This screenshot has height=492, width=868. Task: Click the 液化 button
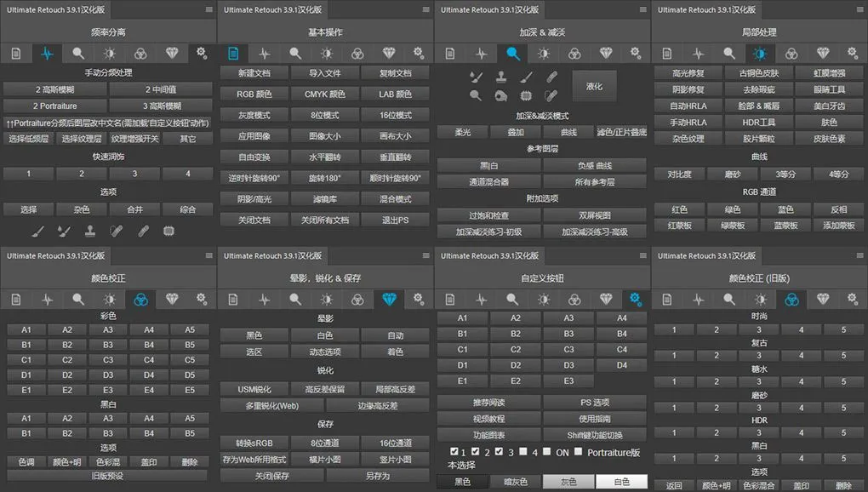point(594,86)
